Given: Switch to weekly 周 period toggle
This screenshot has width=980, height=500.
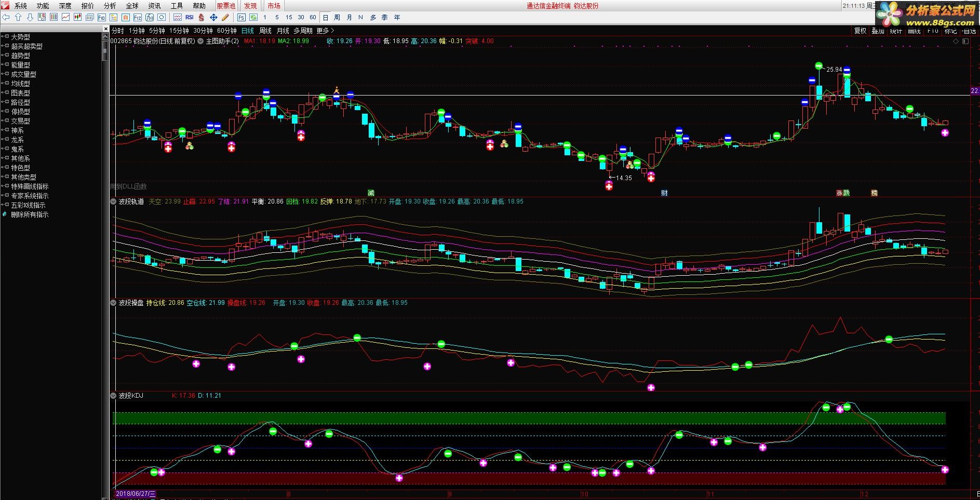Looking at the screenshot, I should point(337,17).
